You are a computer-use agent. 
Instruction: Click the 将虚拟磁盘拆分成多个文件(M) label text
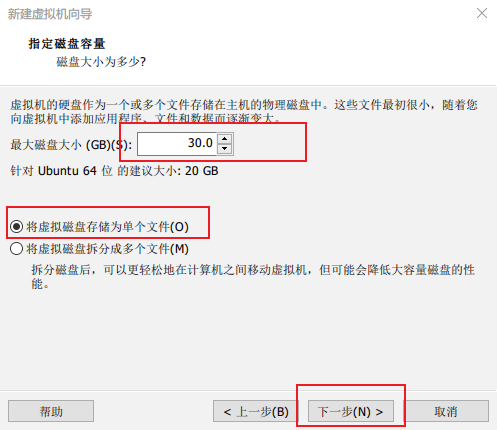(108, 249)
